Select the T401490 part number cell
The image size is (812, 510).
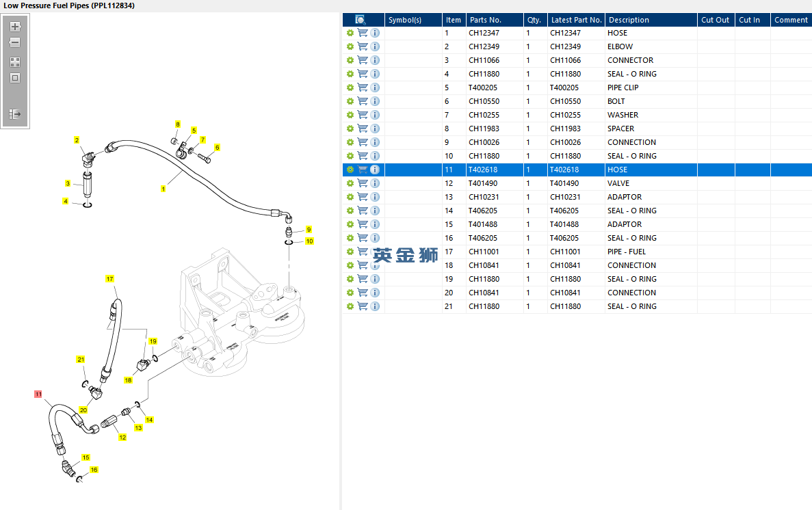pos(495,183)
